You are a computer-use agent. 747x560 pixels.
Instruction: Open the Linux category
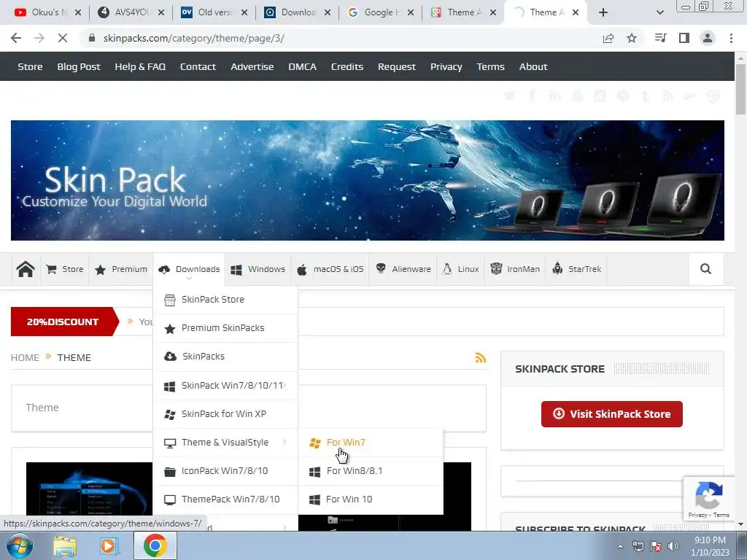460,269
